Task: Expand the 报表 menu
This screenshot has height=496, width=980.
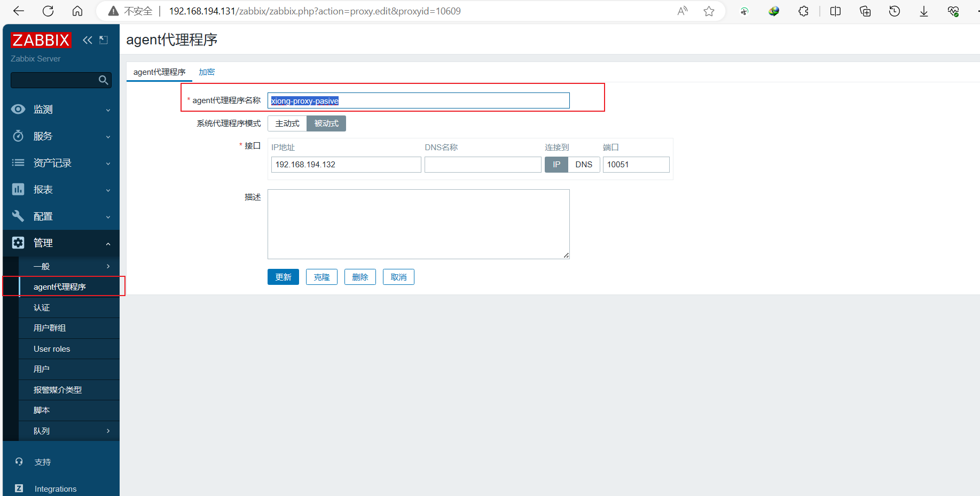Action: [61, 190]
